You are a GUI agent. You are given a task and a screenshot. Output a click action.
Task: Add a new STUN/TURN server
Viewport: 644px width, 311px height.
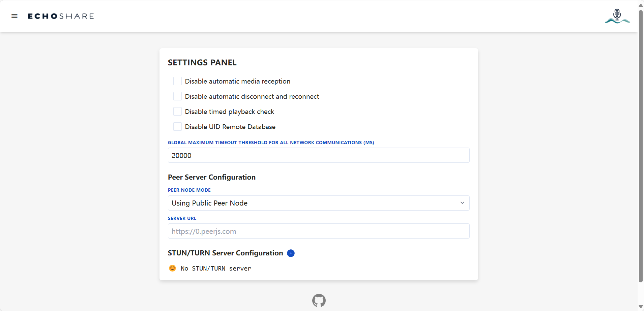[291, 253]
